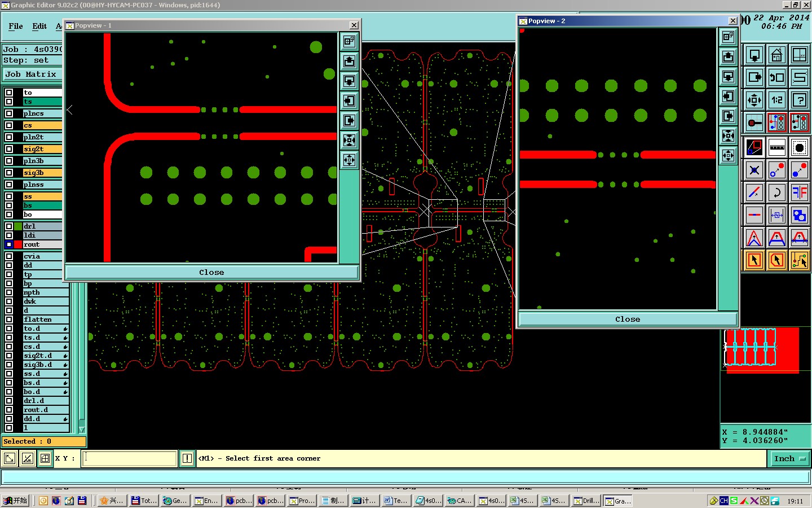Open the Edit menu

(x=39, y=26)
